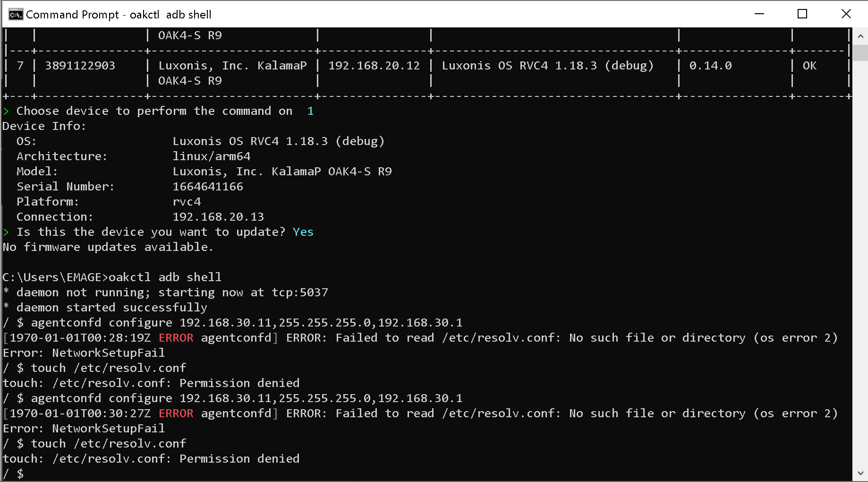Click the scrollbar up arrow
The width and height of the screenshot is (868, 482).
[860, 36]
